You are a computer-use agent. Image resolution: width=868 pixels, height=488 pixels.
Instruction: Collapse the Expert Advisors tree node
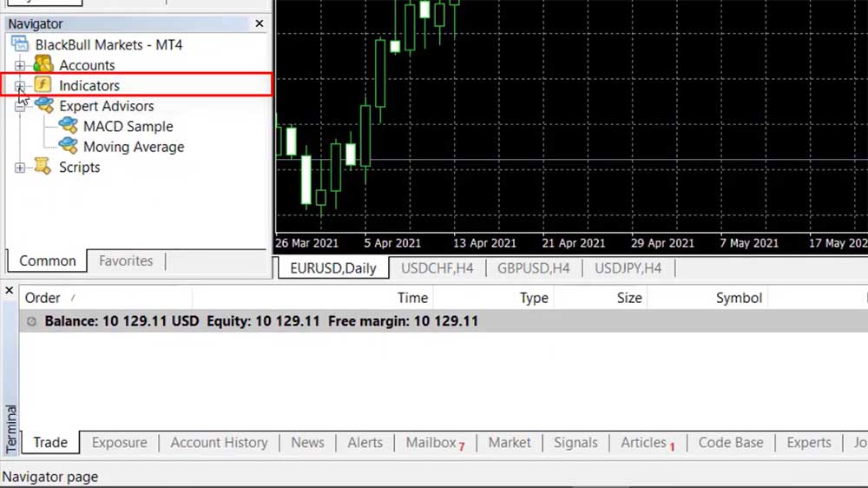click(x=20, y=106)
